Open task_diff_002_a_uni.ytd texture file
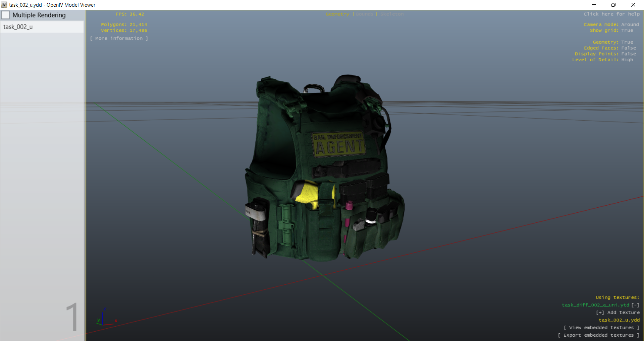 coord(595,305)
